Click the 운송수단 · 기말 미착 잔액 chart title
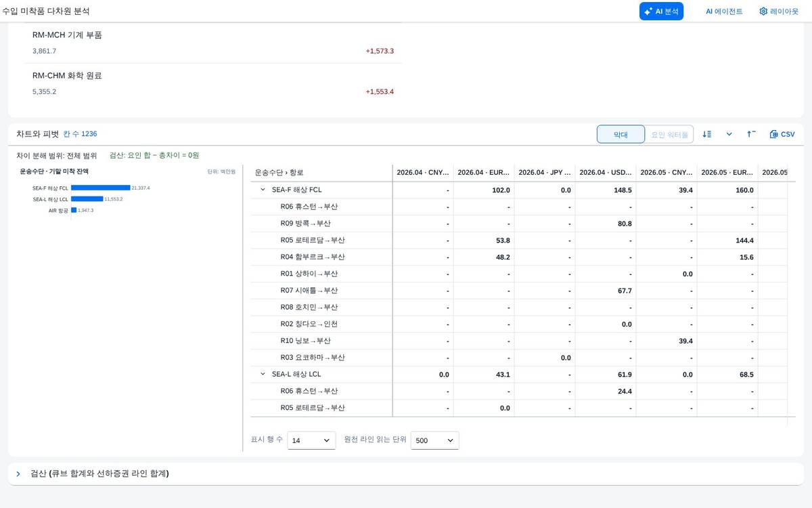812x508 pixels. (54, 171)
